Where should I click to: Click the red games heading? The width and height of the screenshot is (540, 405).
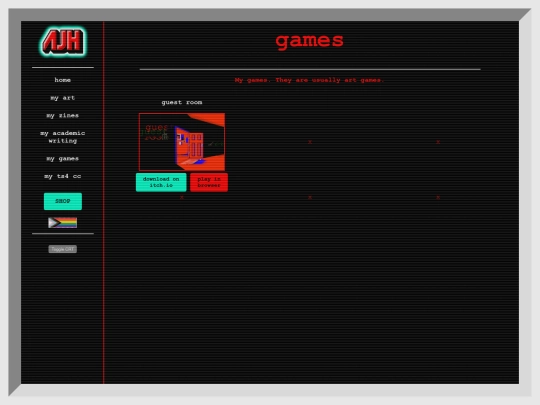tap(310, 41)
